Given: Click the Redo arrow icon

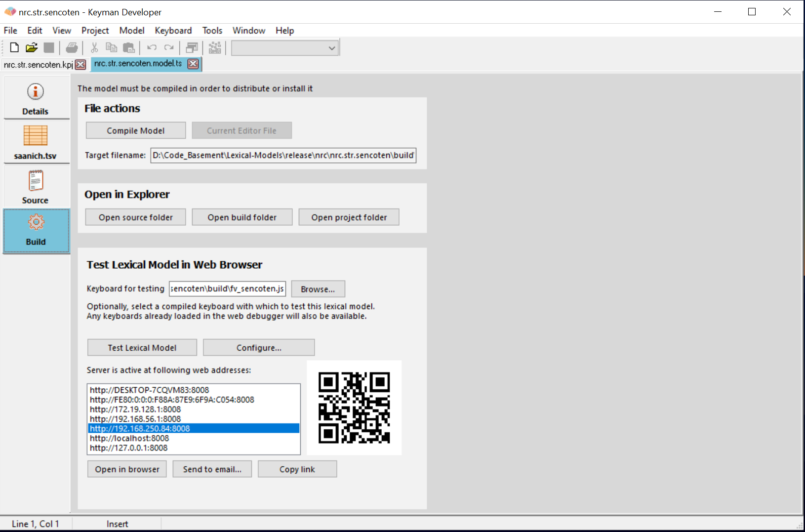Looking at the screenshot, I should 169,47.
